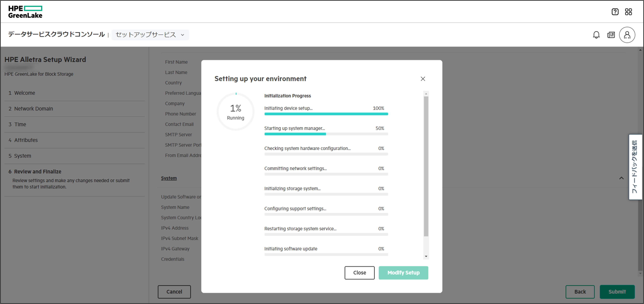Click the HPE GreenLake for Block Storage text
Viewport: 644px width, 304px height.
[x=39, y=74]
